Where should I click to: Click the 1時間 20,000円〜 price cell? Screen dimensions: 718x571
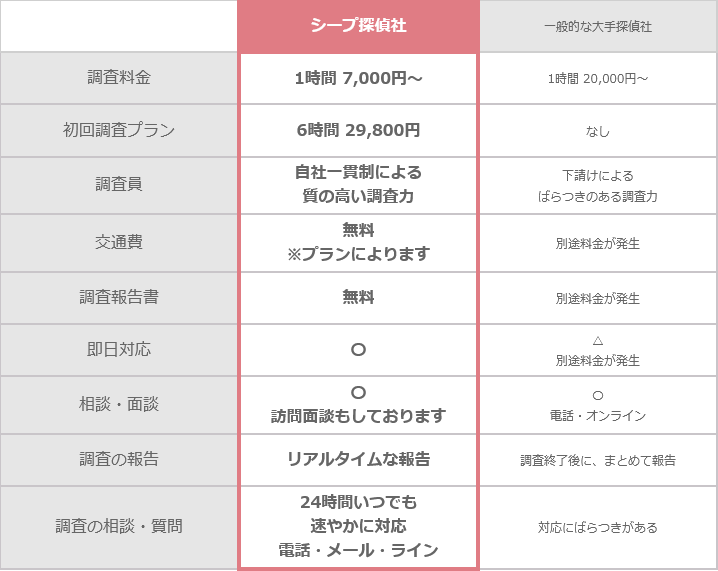click(x=597, y=79)
